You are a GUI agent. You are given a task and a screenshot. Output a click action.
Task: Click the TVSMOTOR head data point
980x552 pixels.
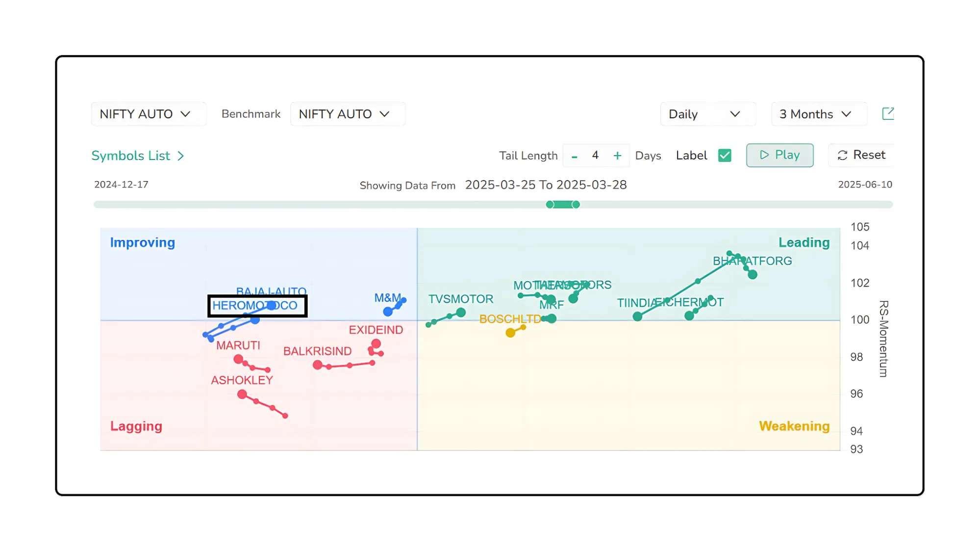[x=461, y=313]
